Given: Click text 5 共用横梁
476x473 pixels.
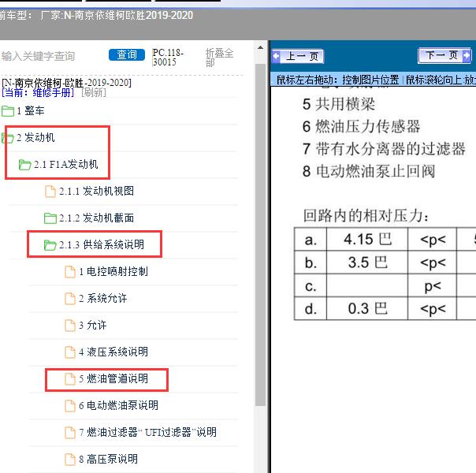Looking at the screenshot, I should coord(339,104).
